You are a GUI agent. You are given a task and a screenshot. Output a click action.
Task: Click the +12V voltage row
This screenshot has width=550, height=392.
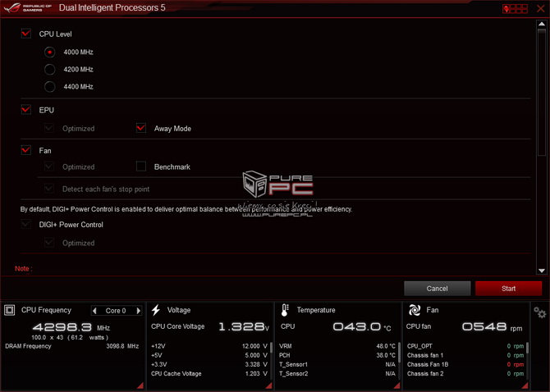click(209, 346)
